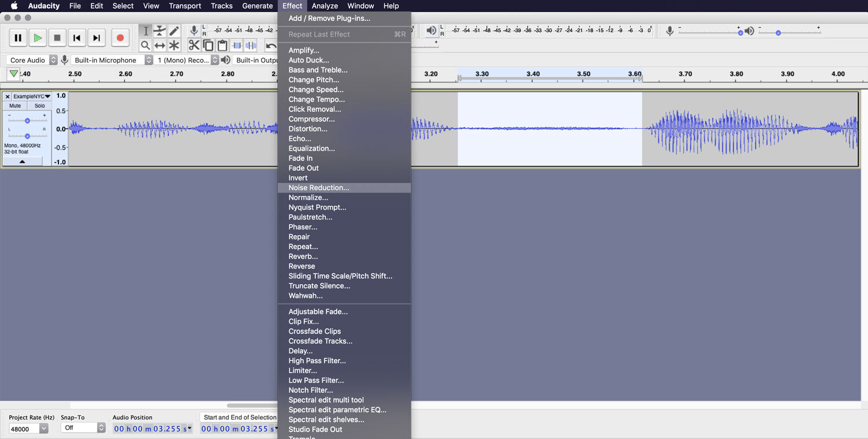Screen dimensions: 868x439
Task: Adjust the track pan slider
Action: tap(27, 136)
